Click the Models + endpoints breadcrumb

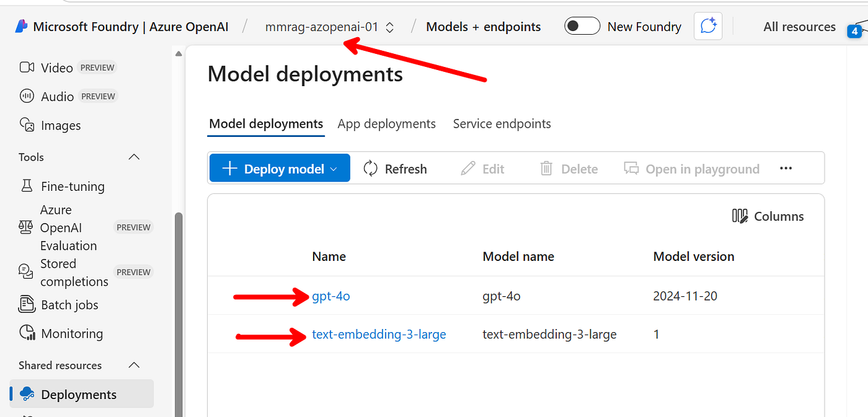(x=484, y=27)
